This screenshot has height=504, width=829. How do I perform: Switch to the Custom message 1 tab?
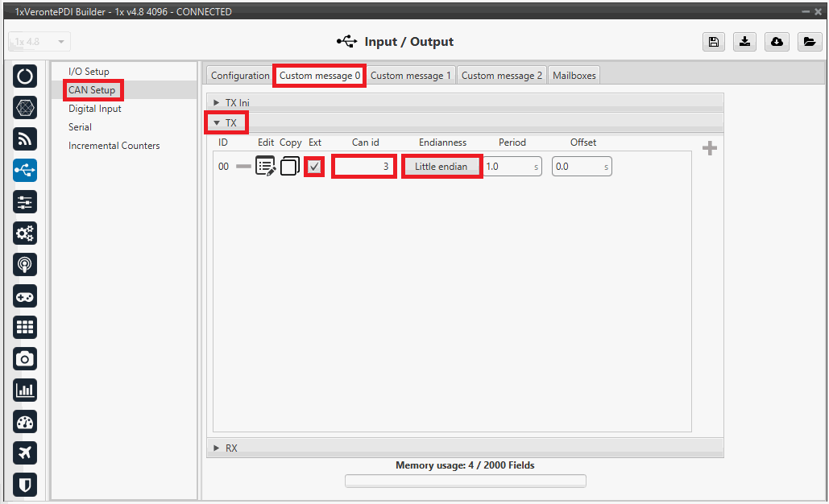(411, 76)
